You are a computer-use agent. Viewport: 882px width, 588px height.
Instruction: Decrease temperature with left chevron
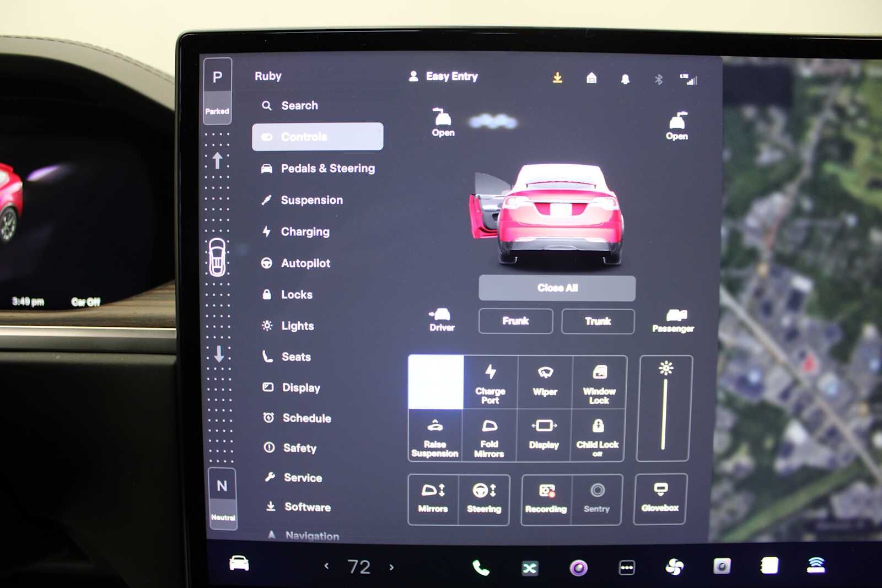tap(326, 566)
